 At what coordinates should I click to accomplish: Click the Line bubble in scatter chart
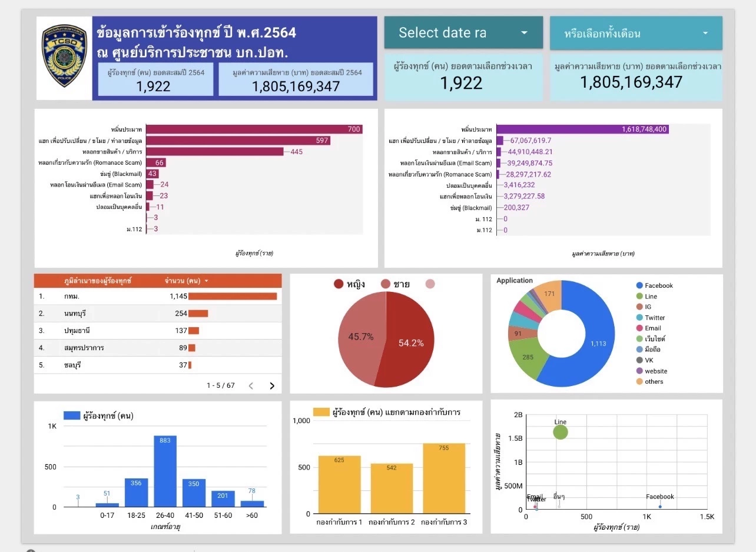tap(561, 433)
